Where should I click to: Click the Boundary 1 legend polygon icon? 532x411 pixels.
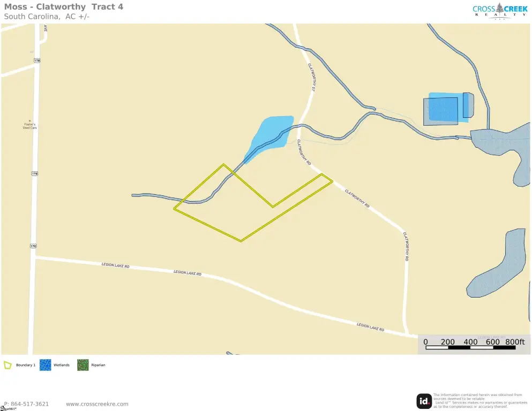point(8,365)
